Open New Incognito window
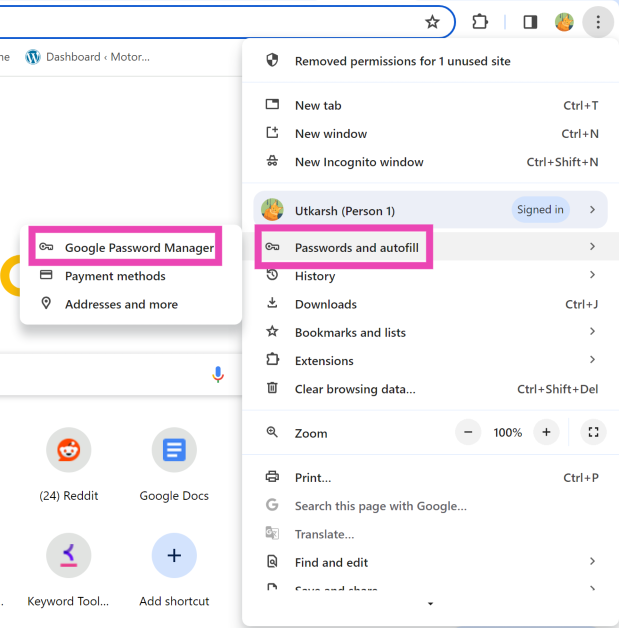 coord(358,162)
